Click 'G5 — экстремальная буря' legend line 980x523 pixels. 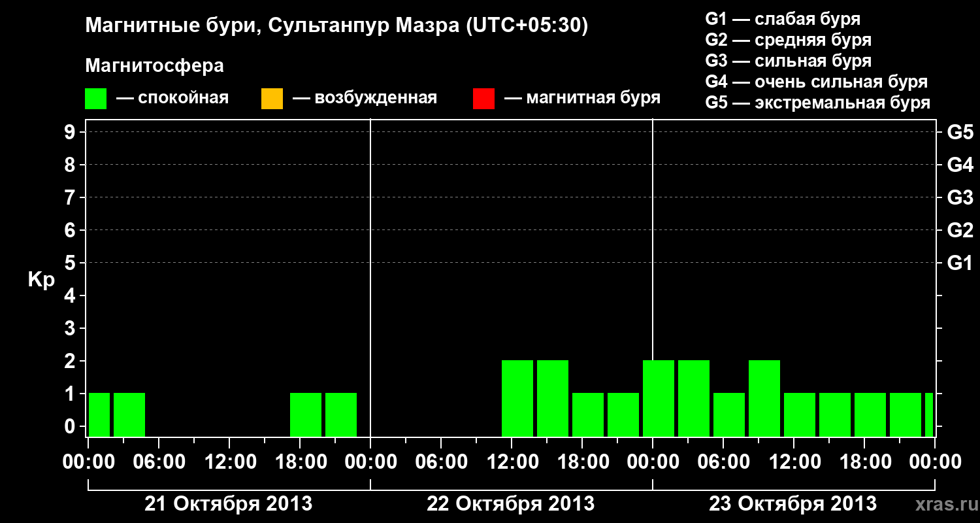click(818, 103)
